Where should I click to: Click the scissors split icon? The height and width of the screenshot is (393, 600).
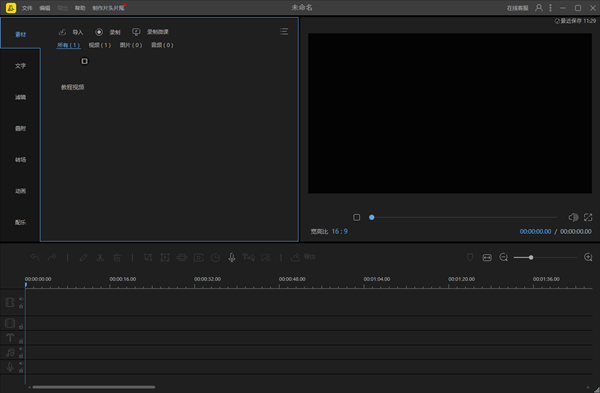(x=100, y=258)
